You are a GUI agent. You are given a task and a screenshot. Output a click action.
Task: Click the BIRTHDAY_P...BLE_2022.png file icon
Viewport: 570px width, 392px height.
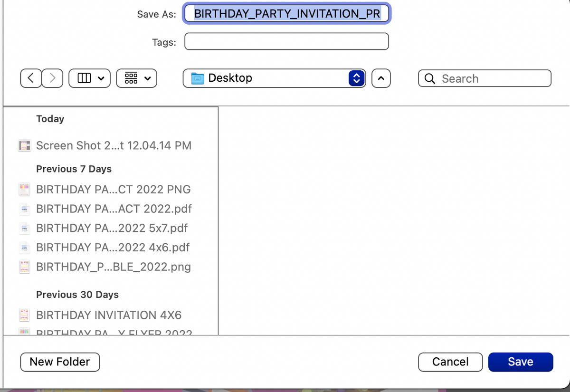click(x=24, y=267)
